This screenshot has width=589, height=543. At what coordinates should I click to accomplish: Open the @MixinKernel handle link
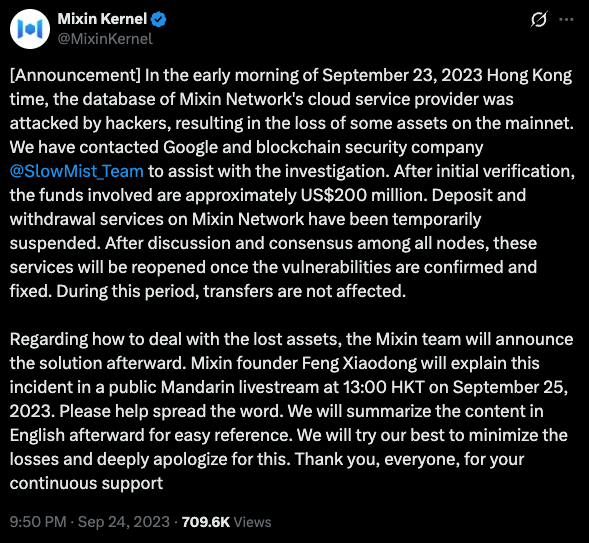105,39
